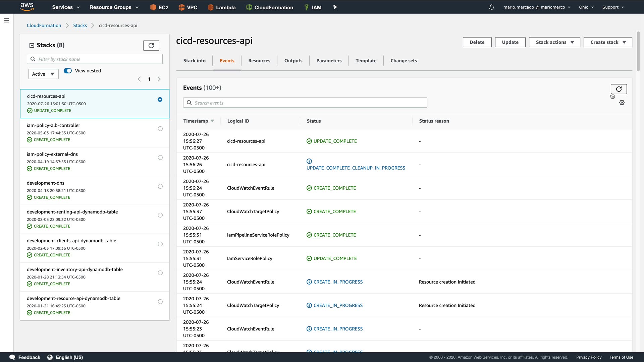Open the hamburger navigation menu
Image resolution: width=644 pixels, height=362 pixels.
click(6, 20)
